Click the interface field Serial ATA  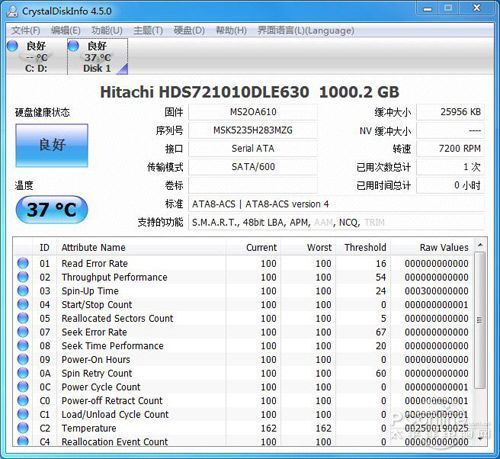[x=253, y=149]
